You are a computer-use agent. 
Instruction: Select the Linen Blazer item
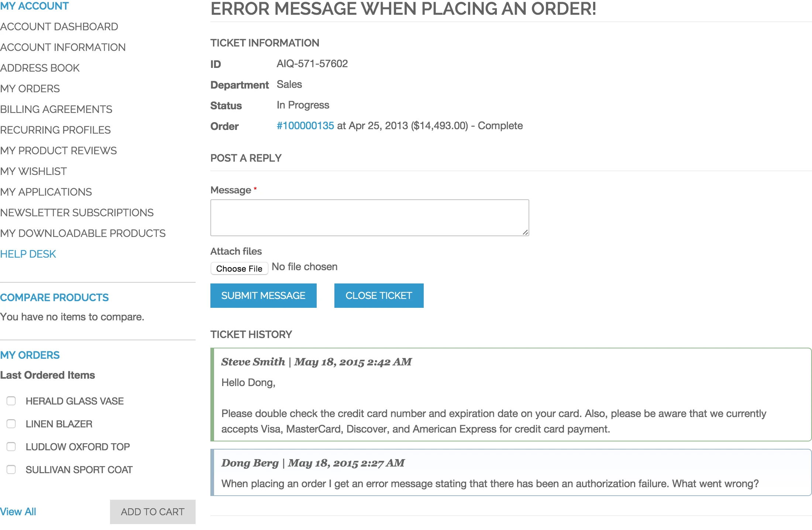[11, 424]
